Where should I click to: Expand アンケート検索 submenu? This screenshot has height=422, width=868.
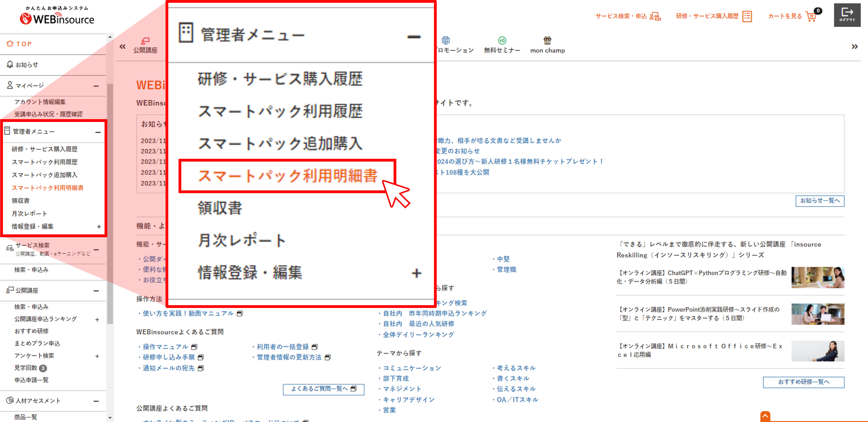click(x=97, y=356)
